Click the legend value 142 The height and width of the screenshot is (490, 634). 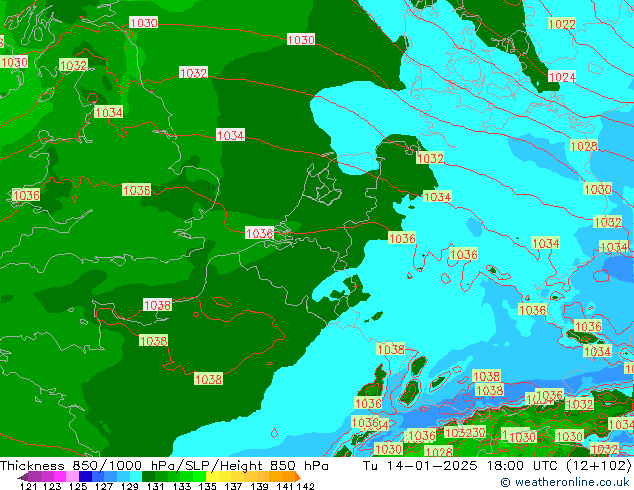tap(305, 486)
